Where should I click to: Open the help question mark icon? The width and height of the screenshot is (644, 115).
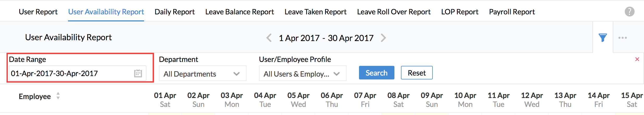click(629, 11)
